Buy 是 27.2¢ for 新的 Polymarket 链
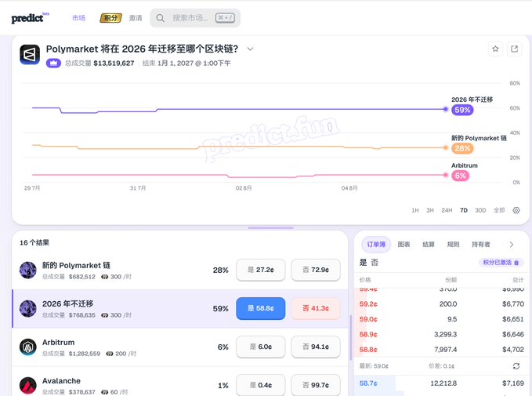 [x=261, y=270]
